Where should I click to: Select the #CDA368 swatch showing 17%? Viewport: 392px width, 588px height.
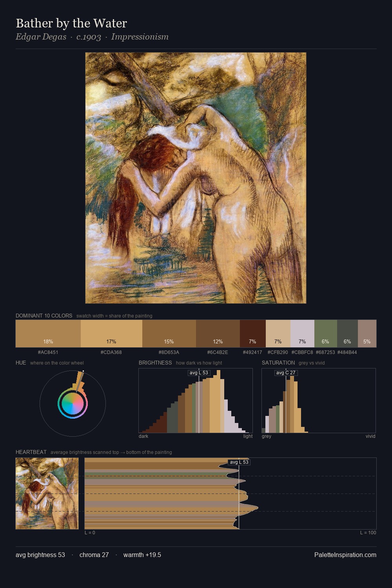point(111,334)
